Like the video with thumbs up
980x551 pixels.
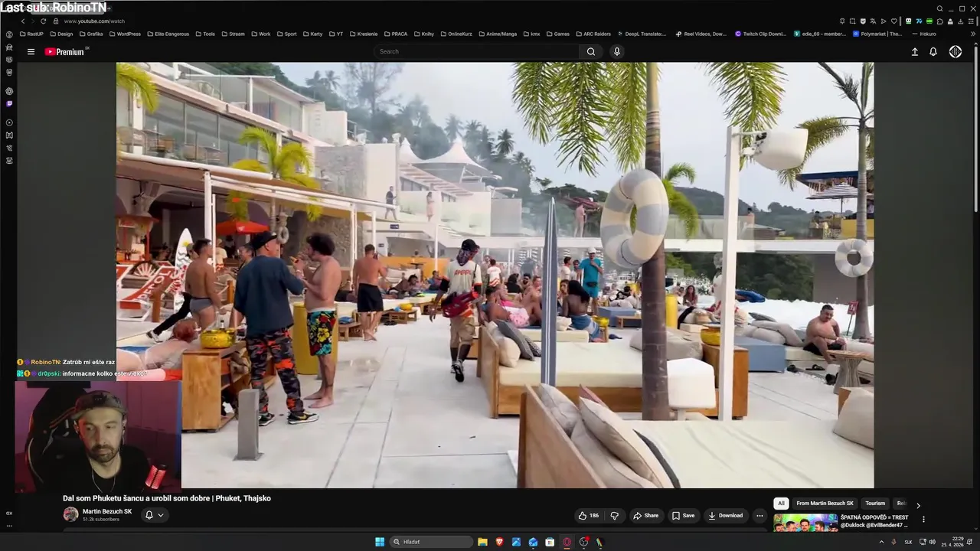589,516
